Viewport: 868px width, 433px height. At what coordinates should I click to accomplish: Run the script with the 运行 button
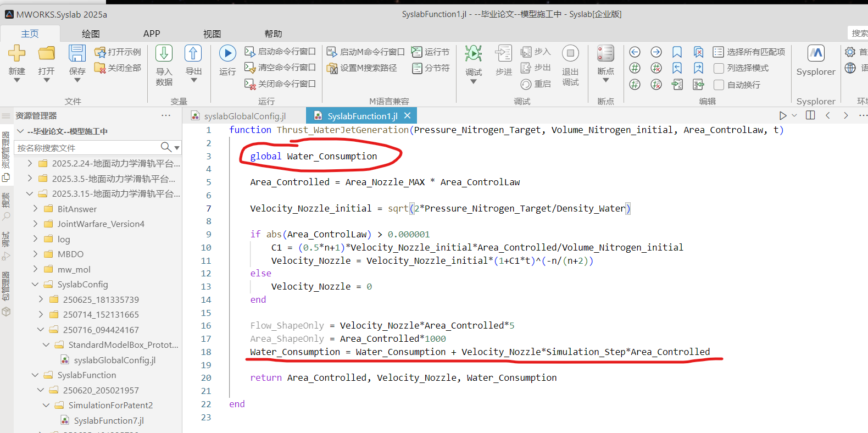point(227,53)
